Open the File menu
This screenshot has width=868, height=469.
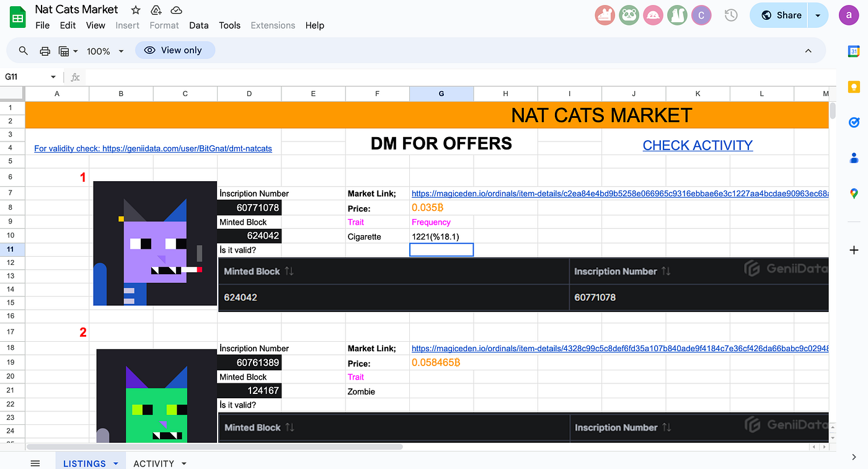[43, 25]
